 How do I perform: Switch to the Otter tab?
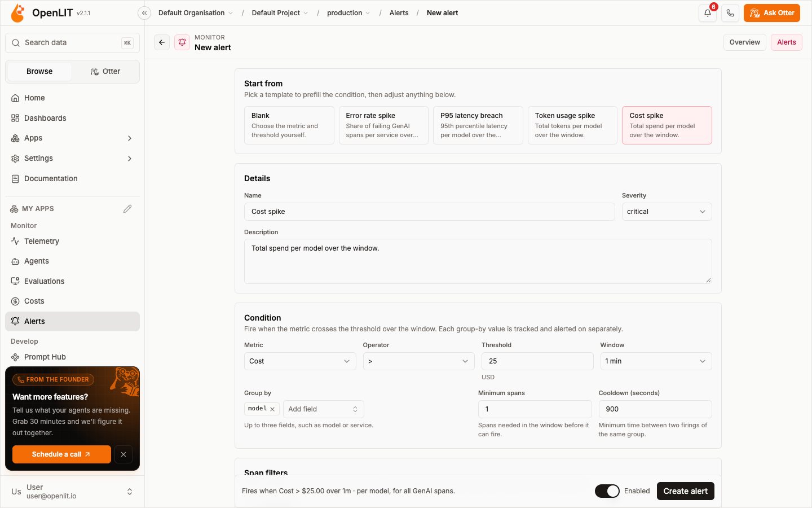[105, 72]
